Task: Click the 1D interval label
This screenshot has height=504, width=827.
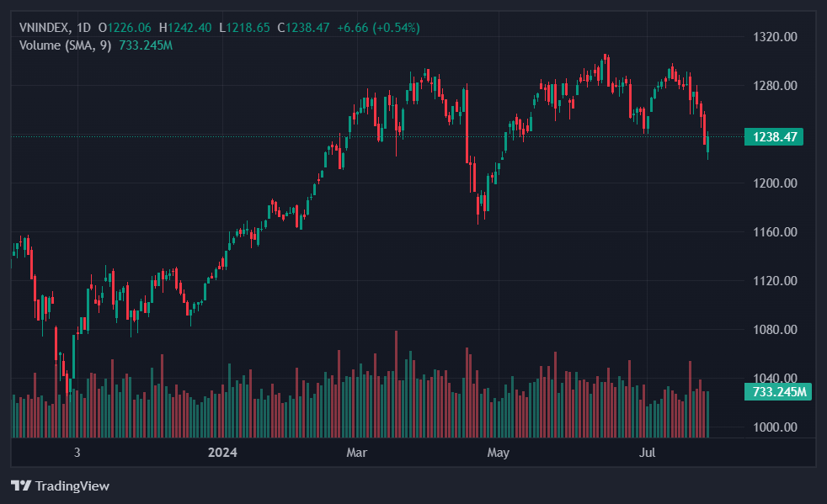Action: [x=83, y=28]
